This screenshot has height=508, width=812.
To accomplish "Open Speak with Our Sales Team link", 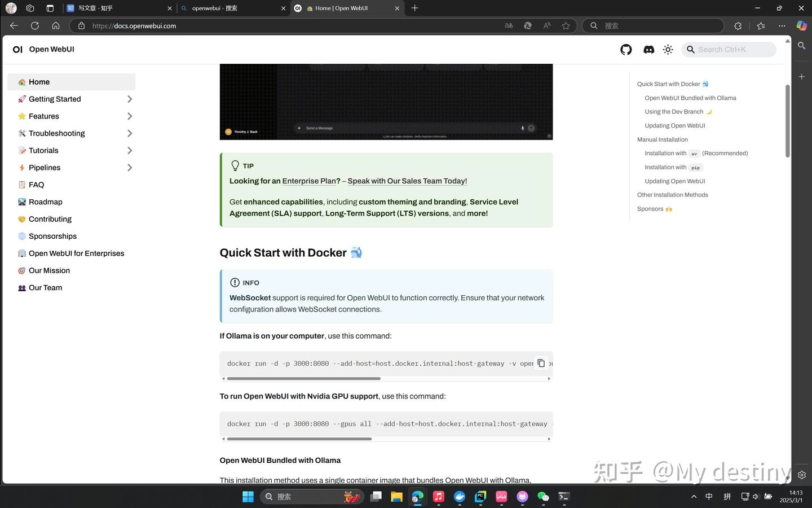I will (407, 181).
